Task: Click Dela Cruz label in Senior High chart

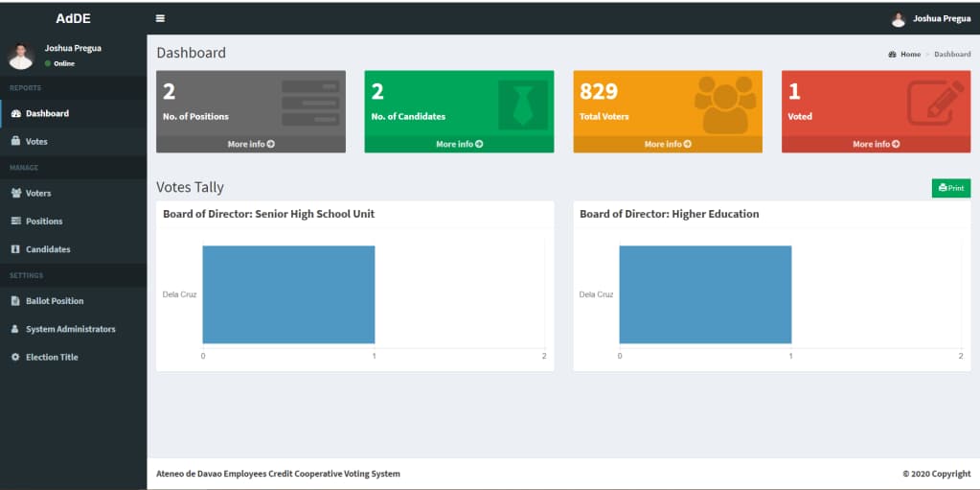Action: [179, 294]
